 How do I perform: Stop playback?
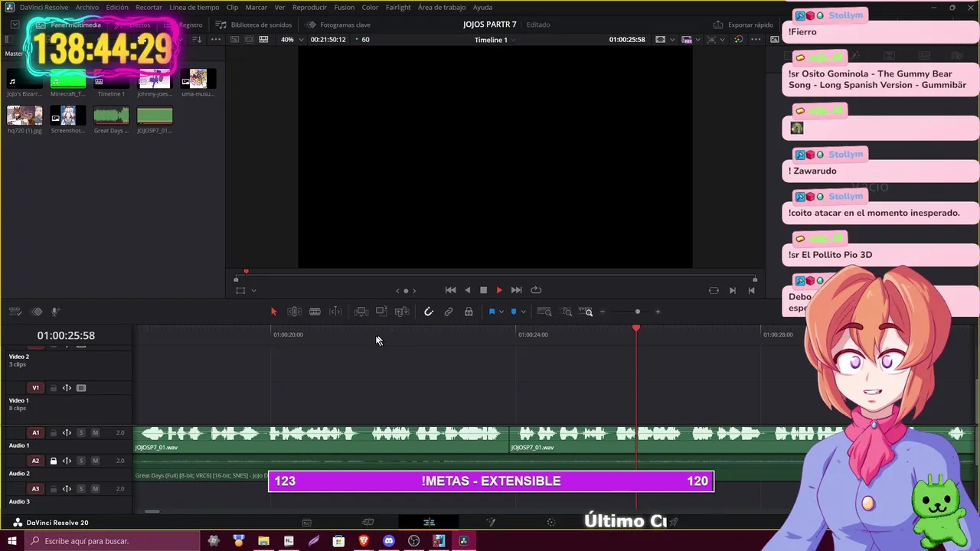coord(483,290)
